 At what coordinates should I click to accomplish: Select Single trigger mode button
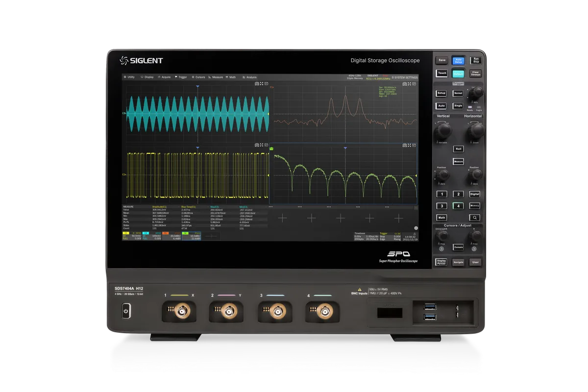[458, 105]
